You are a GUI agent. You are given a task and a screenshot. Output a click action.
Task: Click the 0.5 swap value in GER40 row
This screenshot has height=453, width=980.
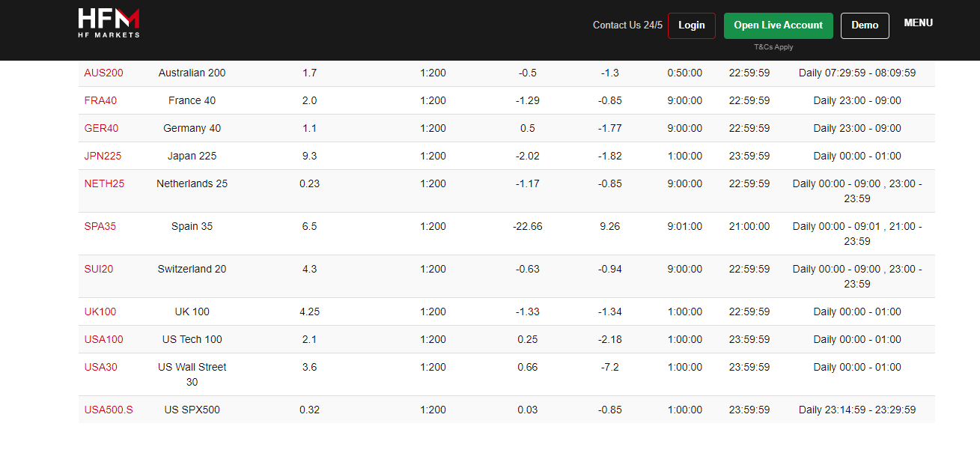(528, 128)
